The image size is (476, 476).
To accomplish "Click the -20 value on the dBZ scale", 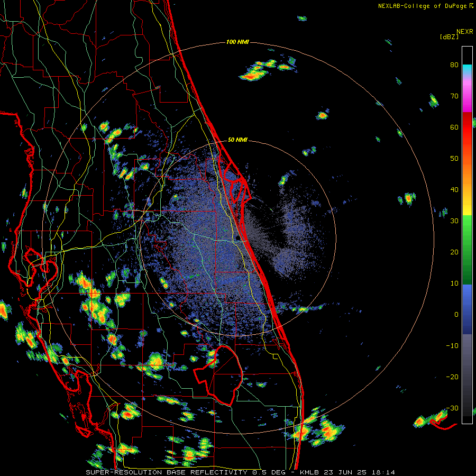I will click(452, 377).
